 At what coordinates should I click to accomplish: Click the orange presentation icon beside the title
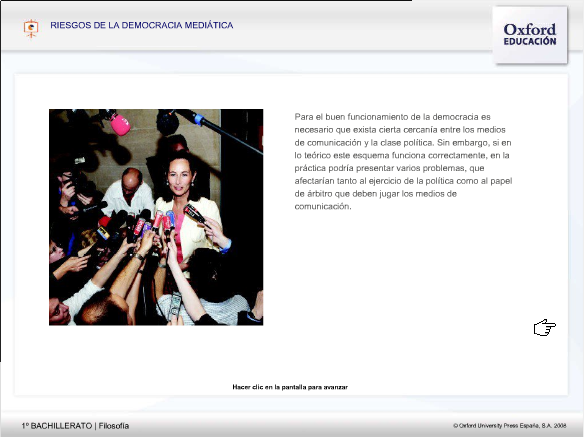(x=31, y=28)
